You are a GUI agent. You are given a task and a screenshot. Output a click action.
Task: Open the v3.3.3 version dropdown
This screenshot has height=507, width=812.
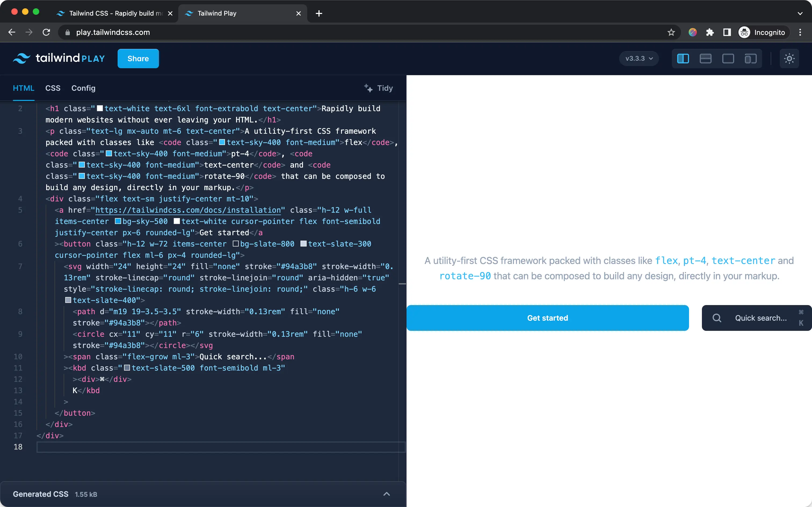pos(639,58)
